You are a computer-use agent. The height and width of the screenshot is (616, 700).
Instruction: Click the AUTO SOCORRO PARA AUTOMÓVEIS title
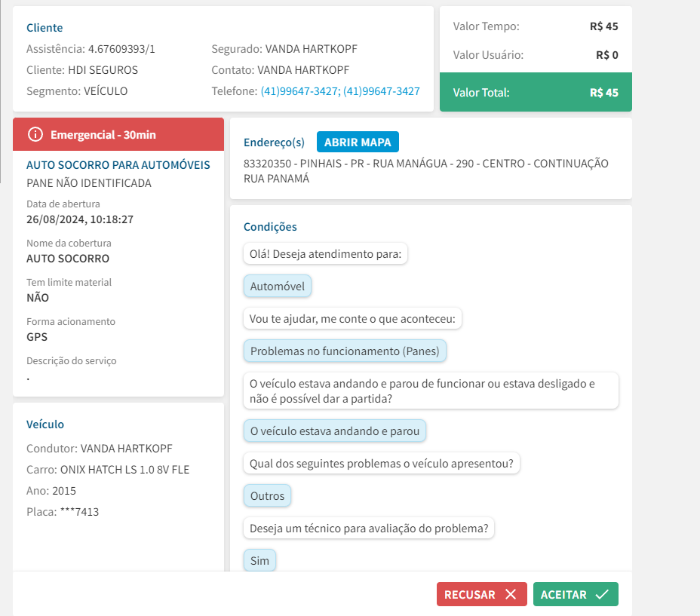118,164
